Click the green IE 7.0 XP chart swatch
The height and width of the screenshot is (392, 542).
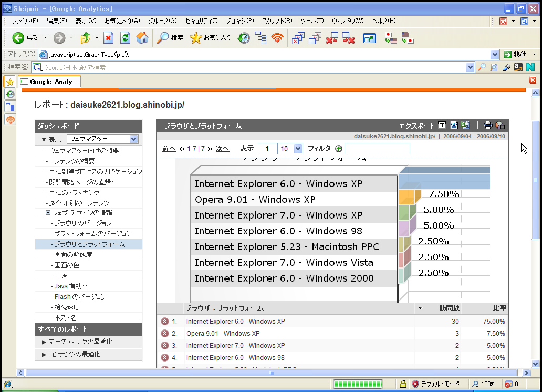(x=407, y=212)
